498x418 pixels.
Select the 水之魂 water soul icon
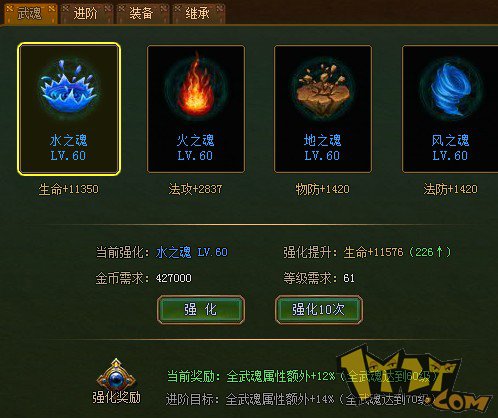[x=69, y=87]
